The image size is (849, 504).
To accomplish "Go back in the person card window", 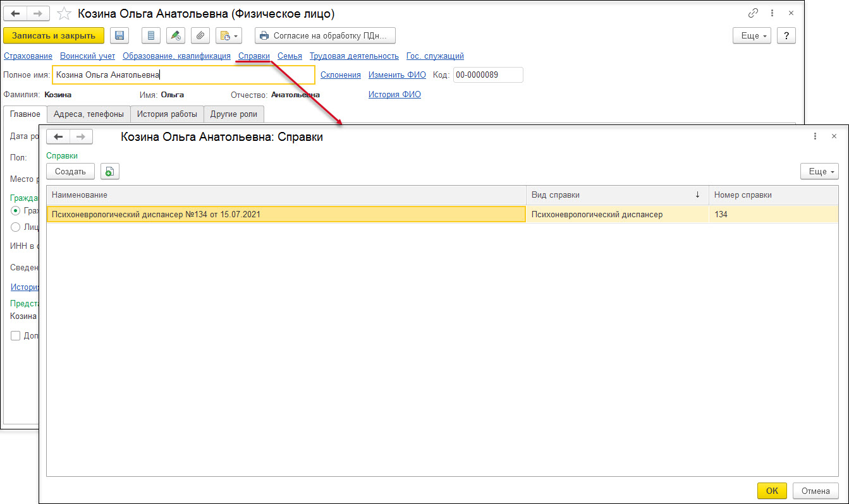I will point(16,13).
